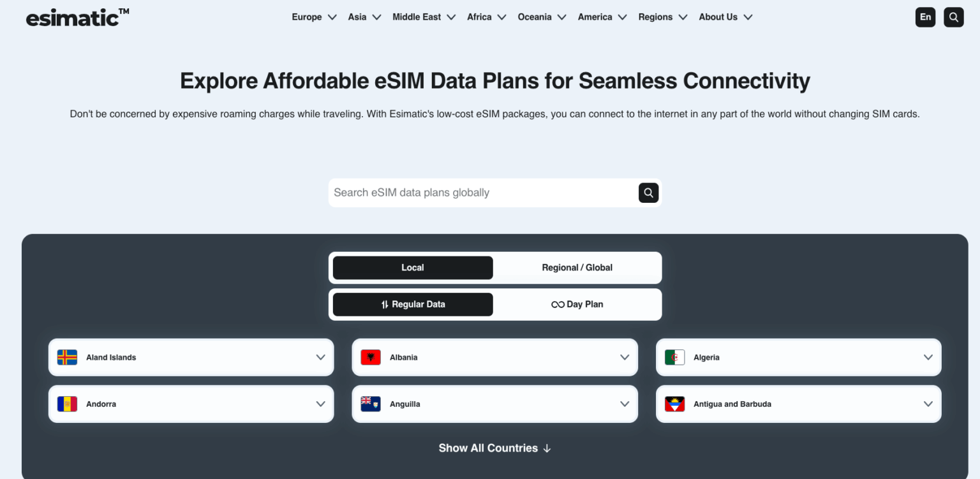The height and width of the screenshot is (479, 980).
Task: Click the sliders icon on Regular Data
Action: point(383,304)
